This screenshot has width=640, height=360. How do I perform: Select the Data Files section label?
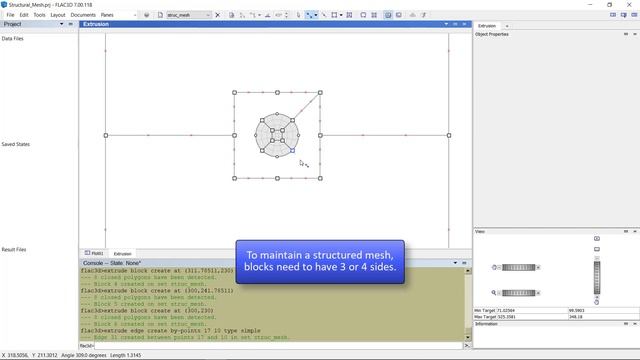[13, 38]
